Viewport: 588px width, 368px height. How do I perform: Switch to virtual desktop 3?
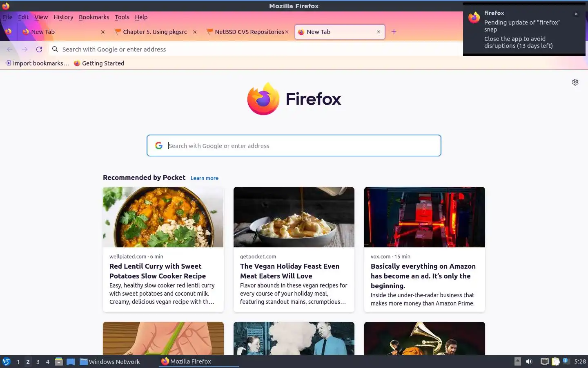pyautogui.click(x=38, y=361)
